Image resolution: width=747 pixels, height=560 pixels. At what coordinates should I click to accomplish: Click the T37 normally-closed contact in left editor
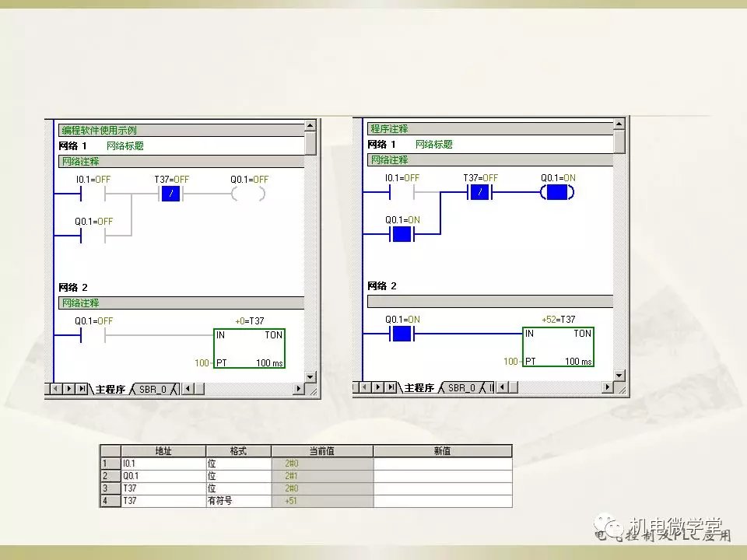[170, 194]
